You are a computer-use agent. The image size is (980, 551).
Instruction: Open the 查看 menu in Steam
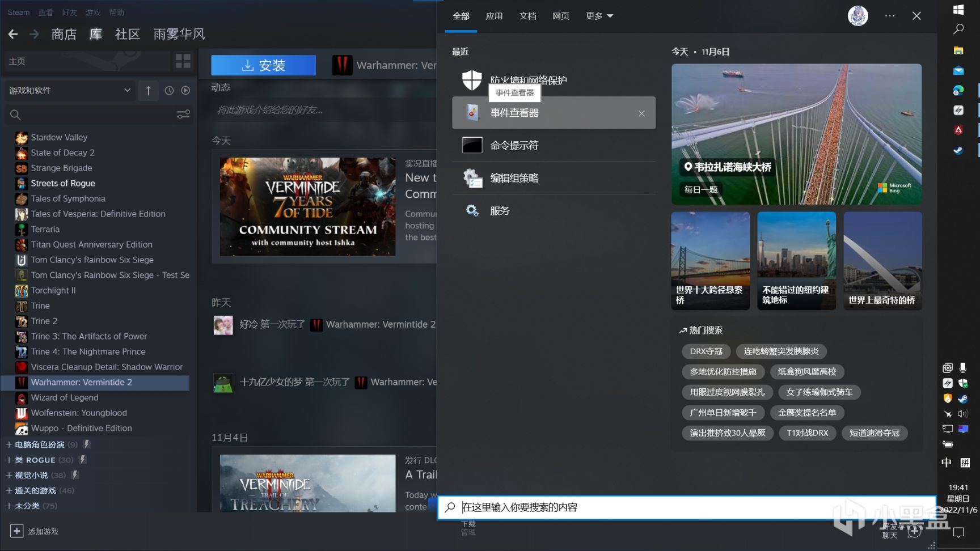[x=46, y=12]
